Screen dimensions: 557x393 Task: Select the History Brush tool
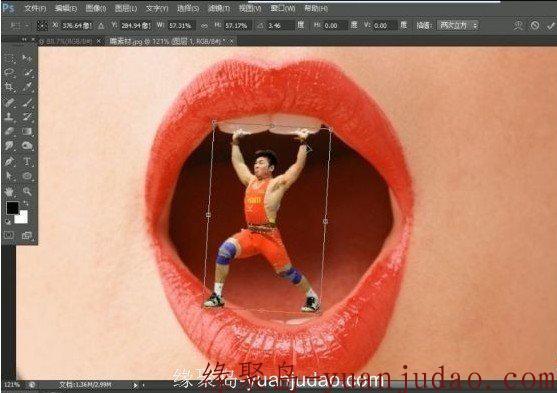click(27, 117)
